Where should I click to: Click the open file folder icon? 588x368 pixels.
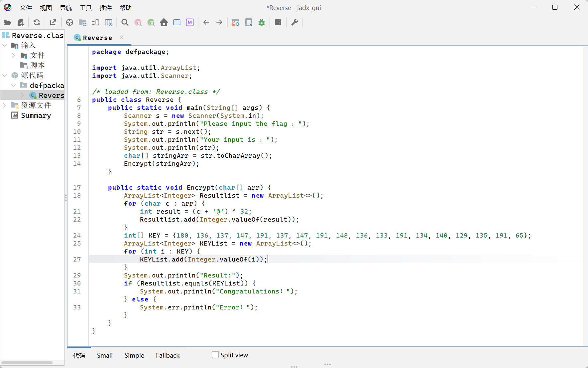[x=7, y=23]
